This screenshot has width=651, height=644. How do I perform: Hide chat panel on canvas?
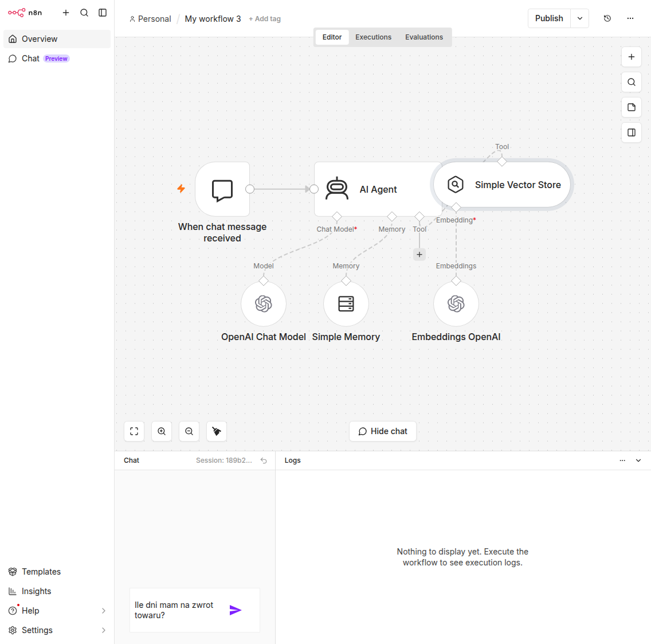click(x=383, y=431)
